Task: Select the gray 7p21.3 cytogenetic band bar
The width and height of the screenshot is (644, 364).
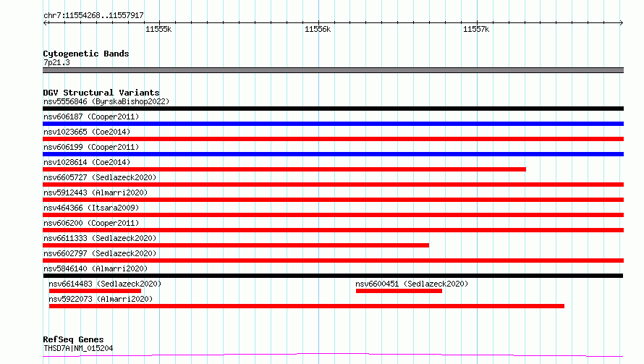Action: 333,70
